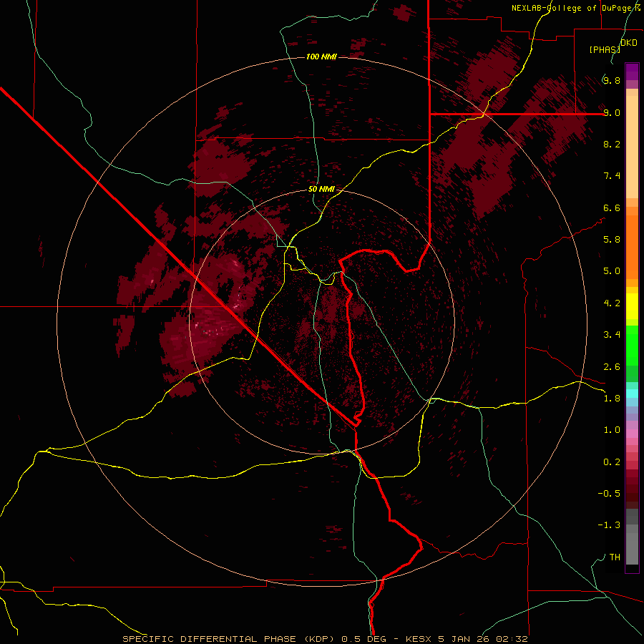This screenshot has height=644, width=644.
Task: Pick the bright green segment of the color scale
Action: pyautogui.click(x=632, y=346)
